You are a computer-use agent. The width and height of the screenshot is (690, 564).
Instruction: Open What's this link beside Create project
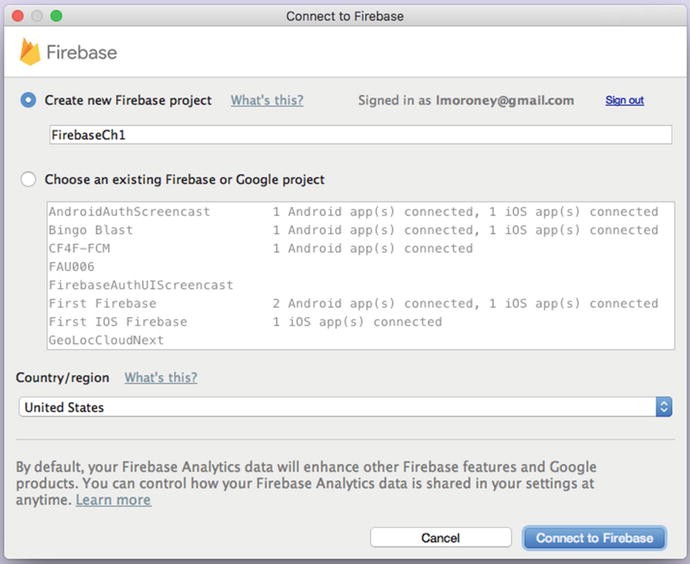(267, 100)
